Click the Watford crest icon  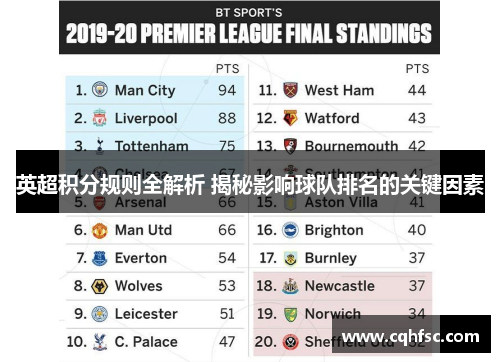click(290, 118)
